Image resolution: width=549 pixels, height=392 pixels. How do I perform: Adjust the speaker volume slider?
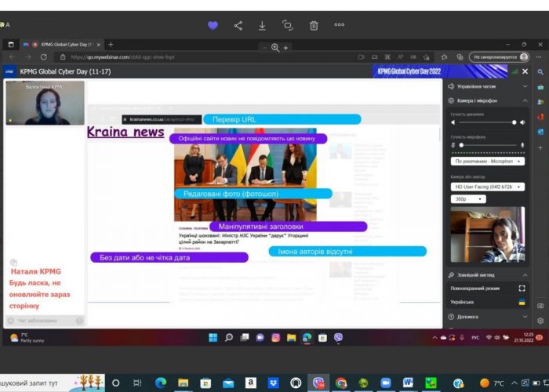tap(487, 122)
